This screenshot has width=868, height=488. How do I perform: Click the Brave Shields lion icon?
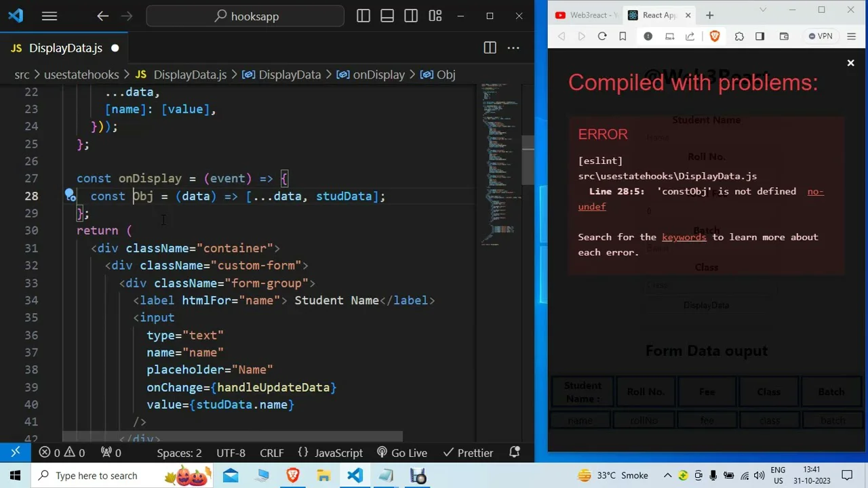714,36
